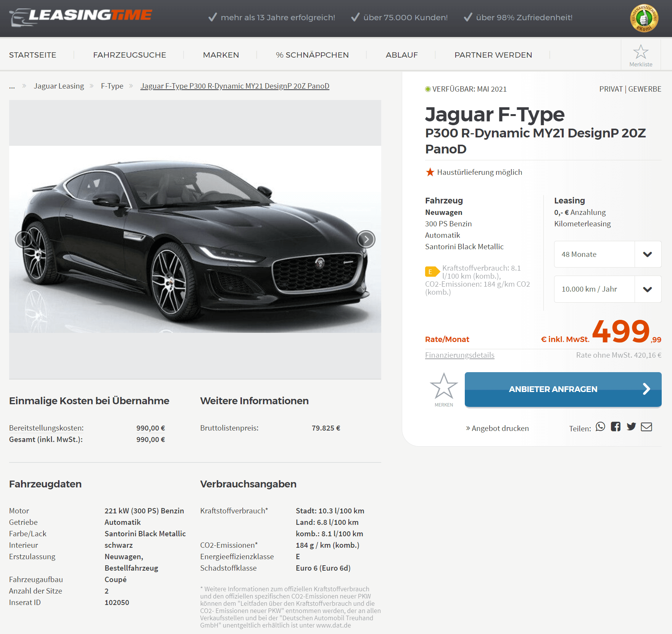Expand the collapsed breadcrumb ellipsis
Screen dimensions: 672x634
coord(12,86)
